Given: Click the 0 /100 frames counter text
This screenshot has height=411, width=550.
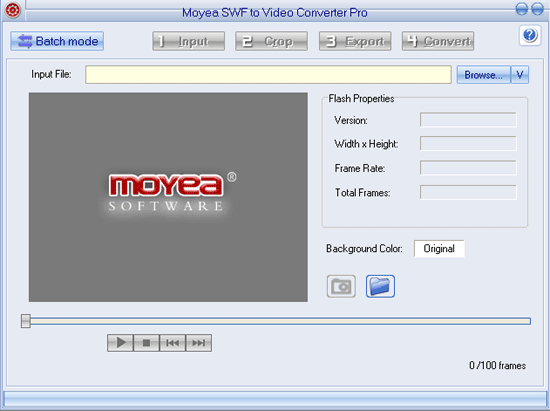Looking at the screenshot, I should click(497, 365).
